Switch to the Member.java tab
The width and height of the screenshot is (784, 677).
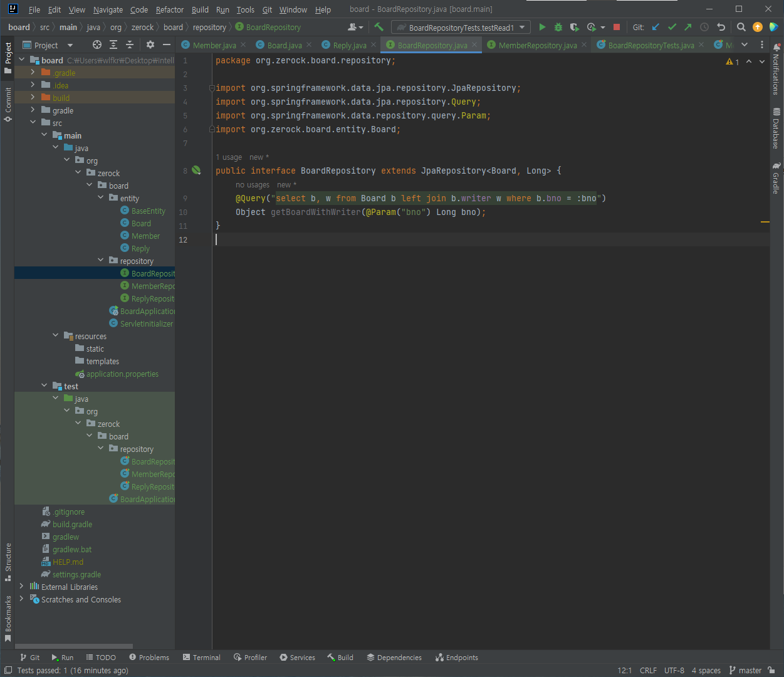(214, 45)
